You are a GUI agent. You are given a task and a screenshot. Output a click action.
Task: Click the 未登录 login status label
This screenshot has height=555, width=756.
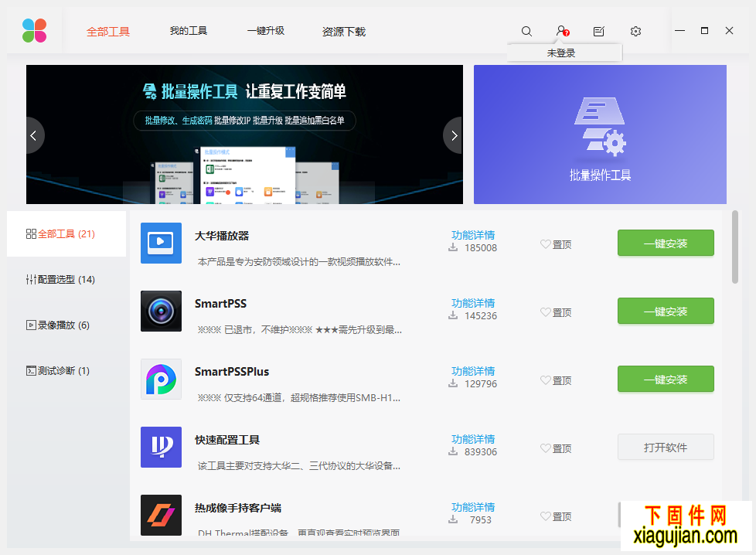click(561, 53)
